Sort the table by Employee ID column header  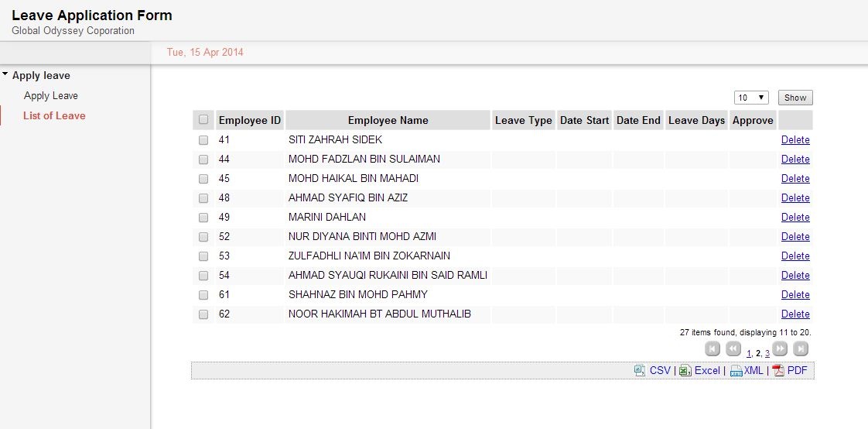click(x=249, y=120)
